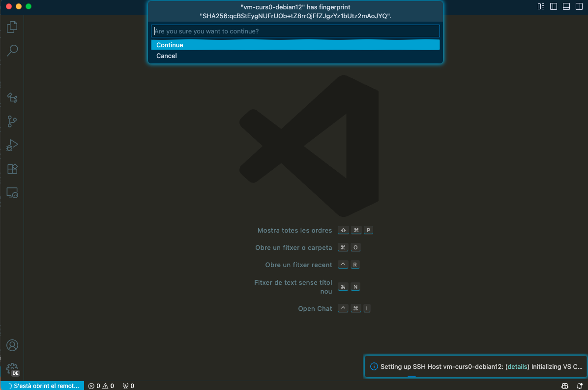The height and width of the screenshot is (390, 588).
Task: Open the details link in SSH notification
Action: [x=518, y=367]
